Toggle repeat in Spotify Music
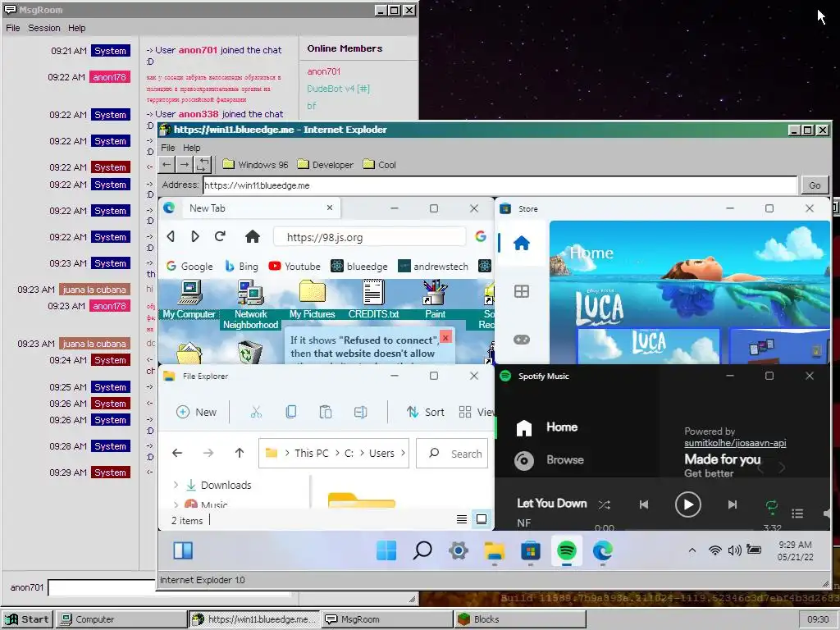Image resolution: width=840 pixels, height=630 pixels. 771,504
